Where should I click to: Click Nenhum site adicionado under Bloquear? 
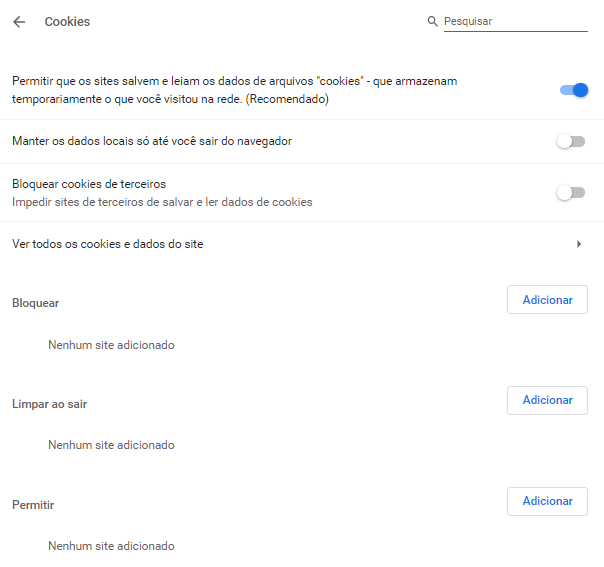pos(111,345)
